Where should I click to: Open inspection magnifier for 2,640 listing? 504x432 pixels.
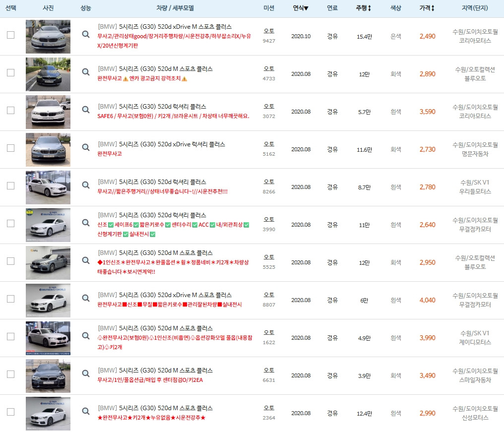tap(85, 222)
